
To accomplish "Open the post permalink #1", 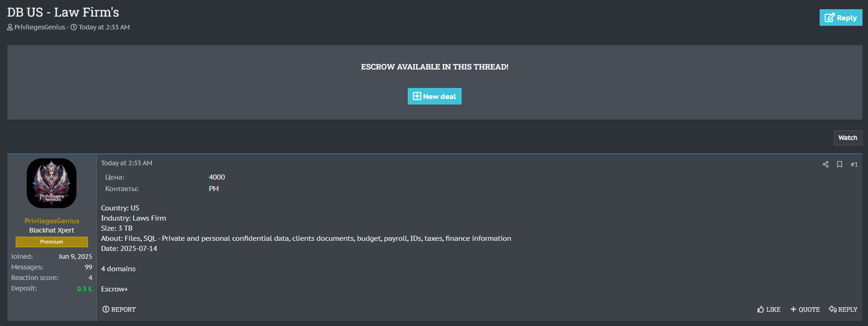I will point(854,164).
